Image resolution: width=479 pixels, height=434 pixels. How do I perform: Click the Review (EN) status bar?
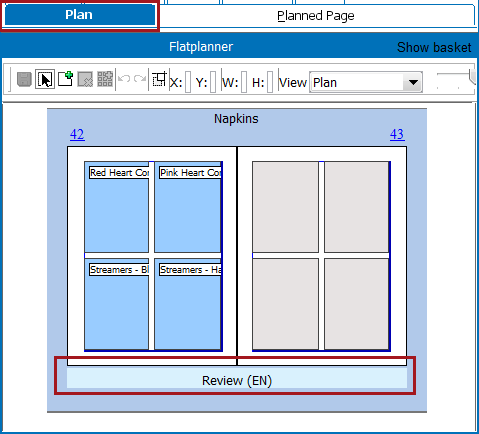pyautogui.click(x=237, y=378)
